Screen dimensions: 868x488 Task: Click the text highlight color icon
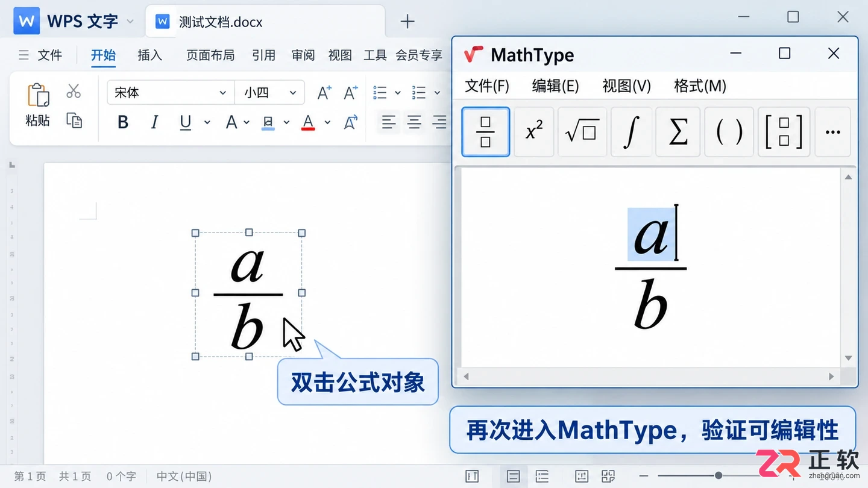268,122
